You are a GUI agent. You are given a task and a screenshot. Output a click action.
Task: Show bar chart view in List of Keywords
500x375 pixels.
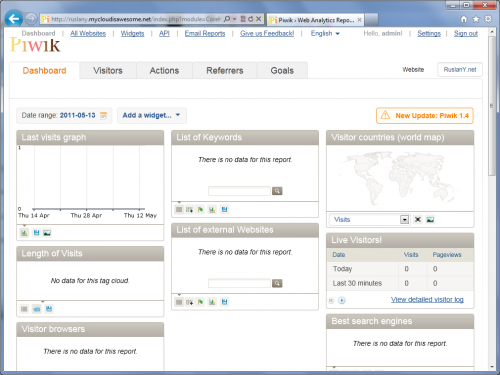[212, 210]
